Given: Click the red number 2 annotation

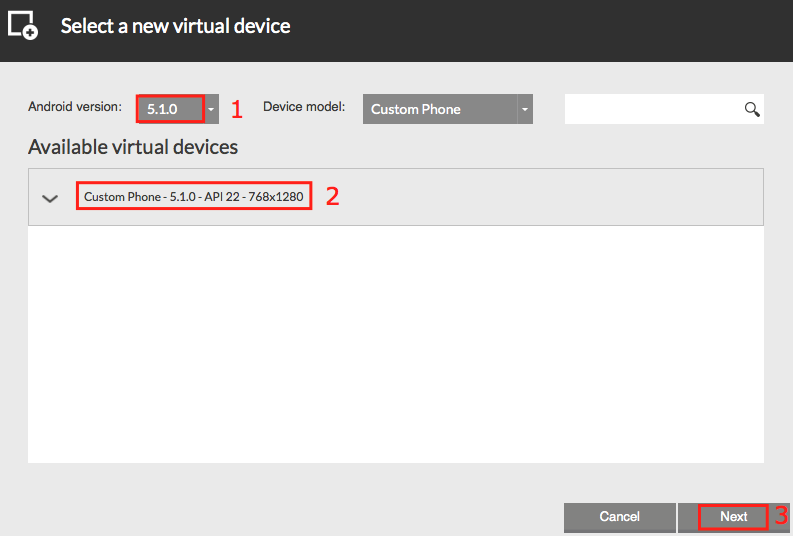Looking at the screenshot, I should coord(332,196).
